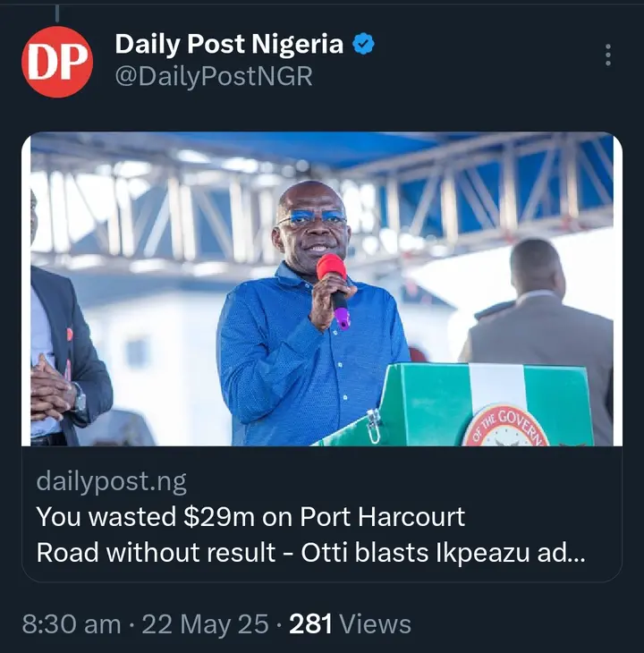Open the article preview photo

(322, 289)
